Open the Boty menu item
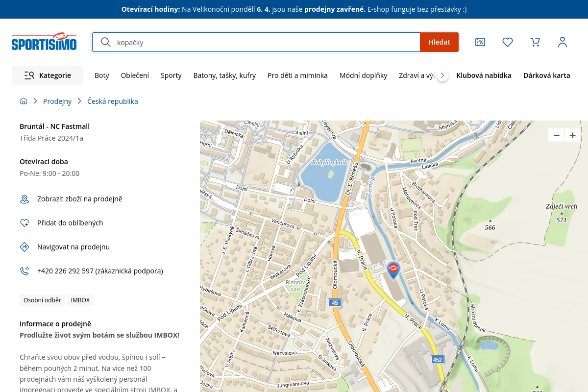 [x=102, y=75]
